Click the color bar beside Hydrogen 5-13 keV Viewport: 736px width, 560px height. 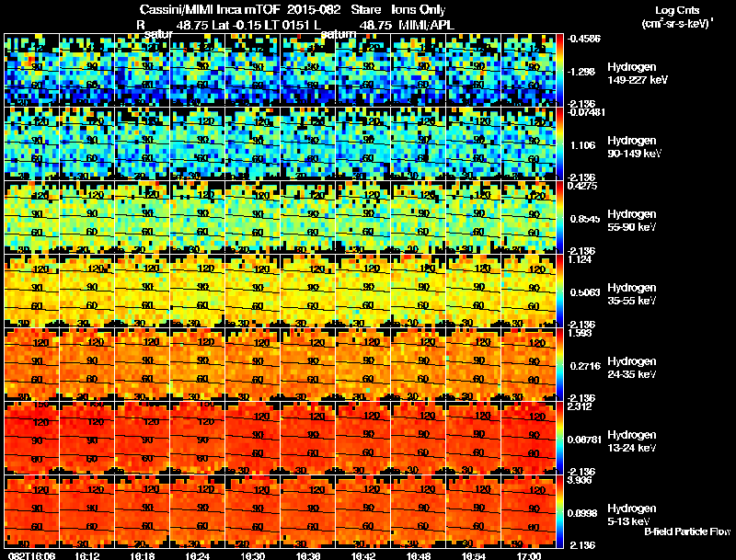pos(559,511)
